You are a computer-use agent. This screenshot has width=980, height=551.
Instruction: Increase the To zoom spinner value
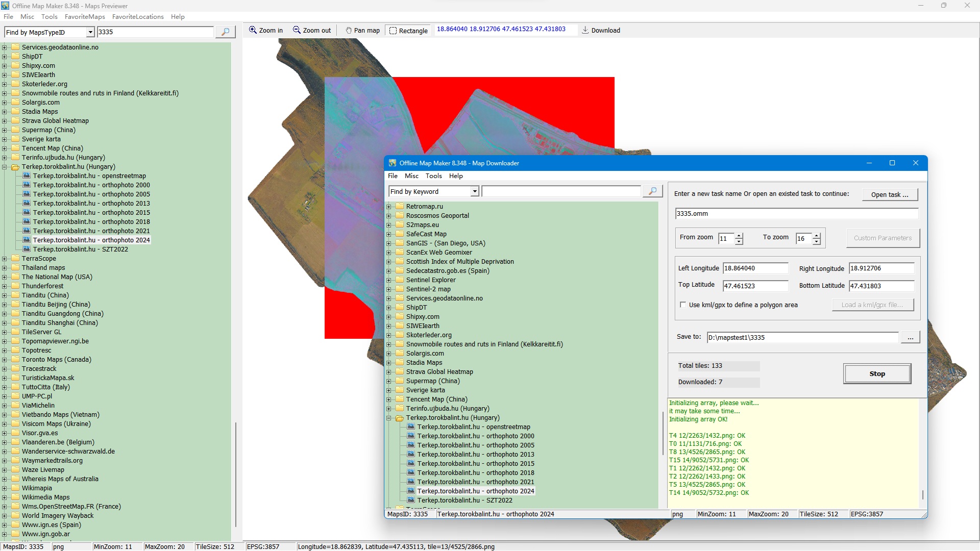(817, 236)
